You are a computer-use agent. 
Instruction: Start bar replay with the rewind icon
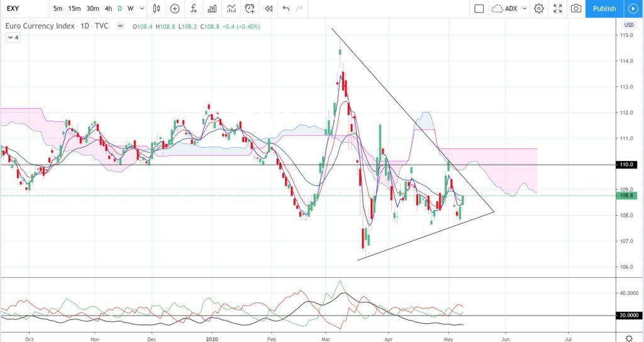(x=269, y=8)
